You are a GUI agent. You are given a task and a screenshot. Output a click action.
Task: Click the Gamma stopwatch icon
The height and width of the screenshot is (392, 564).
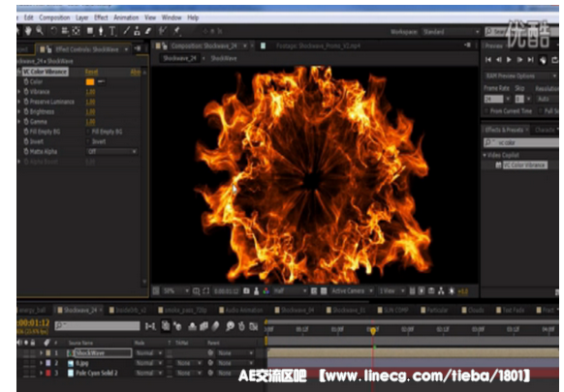tap(26, 122)
